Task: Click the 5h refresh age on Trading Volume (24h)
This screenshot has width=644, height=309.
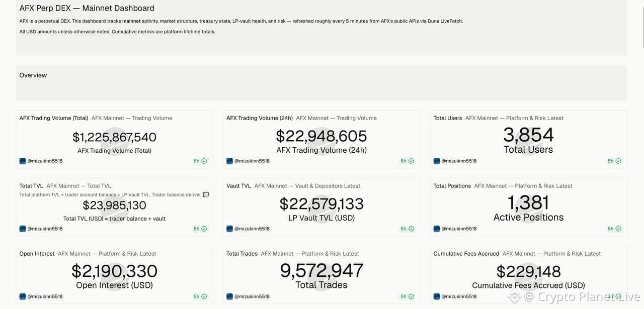Action: click(x=404, y=161)
